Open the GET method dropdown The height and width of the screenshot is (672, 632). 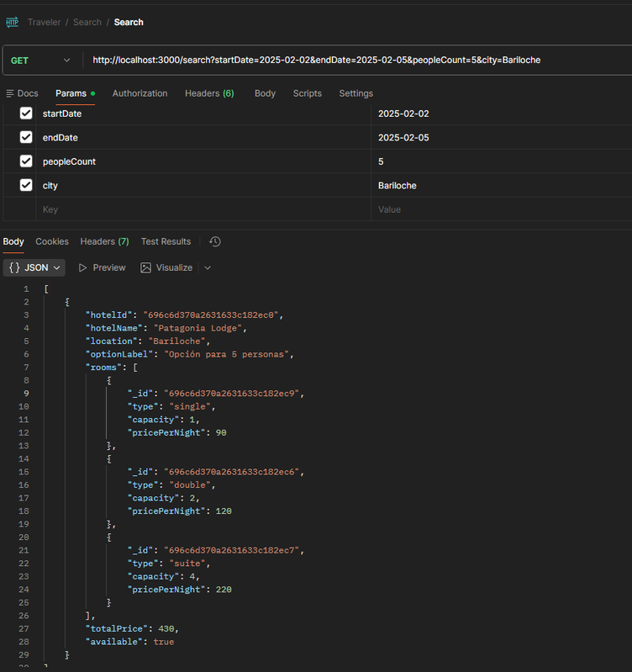click(40, 61)
